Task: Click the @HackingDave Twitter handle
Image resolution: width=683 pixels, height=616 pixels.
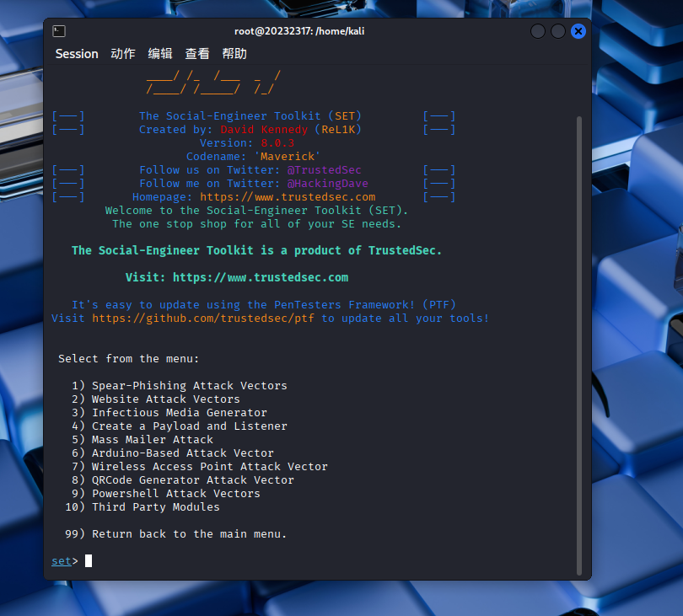Action: [x=327, y=184]
